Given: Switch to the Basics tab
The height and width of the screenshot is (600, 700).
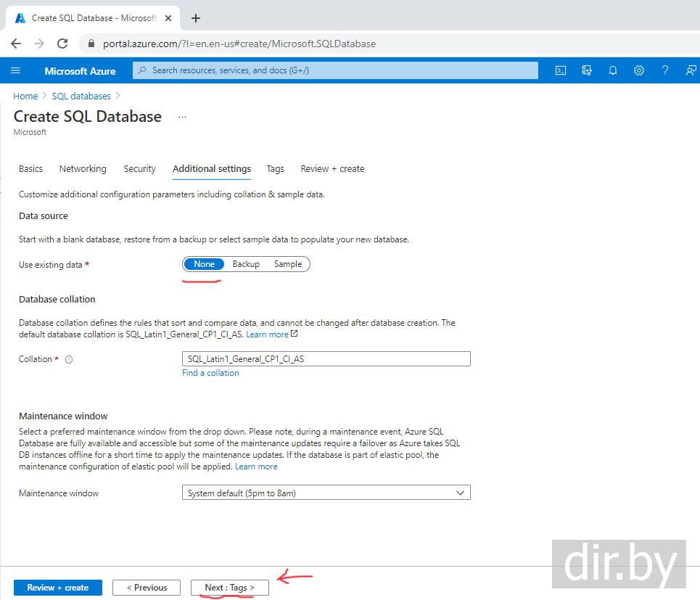Looking at the screenshot, I should pyautogui.click(x=30, y=169).
